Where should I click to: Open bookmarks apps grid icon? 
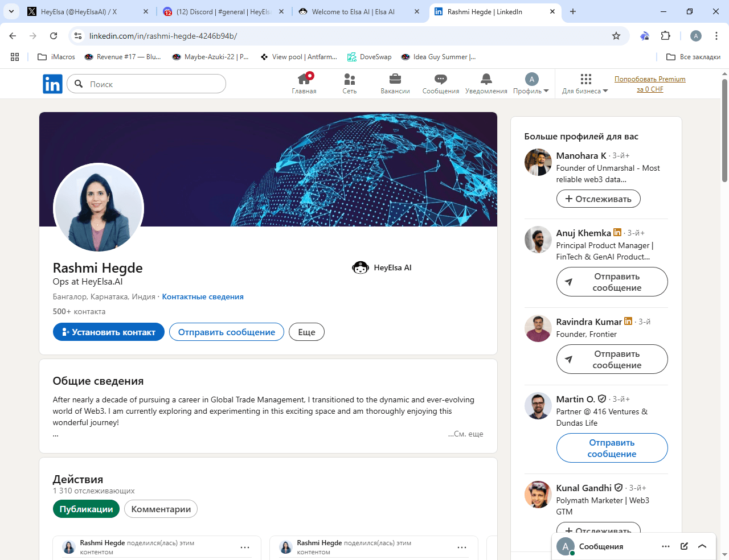click(15, 57)
